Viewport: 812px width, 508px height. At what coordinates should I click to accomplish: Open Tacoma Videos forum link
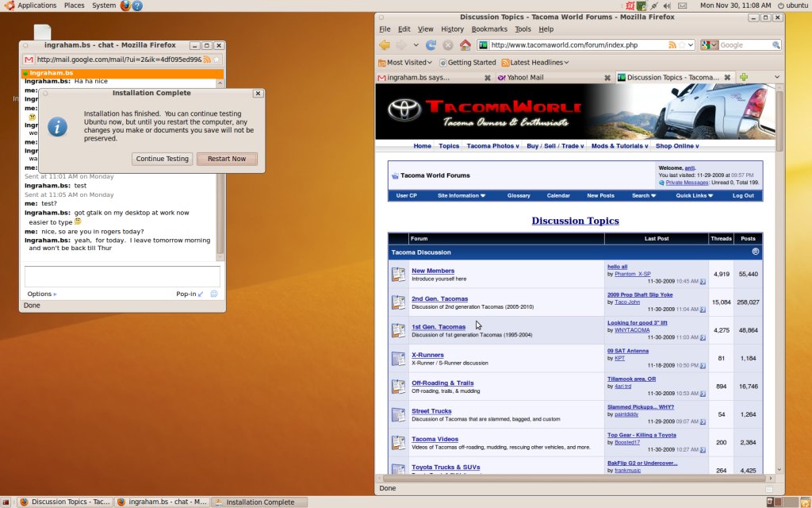tap(435, 439)
